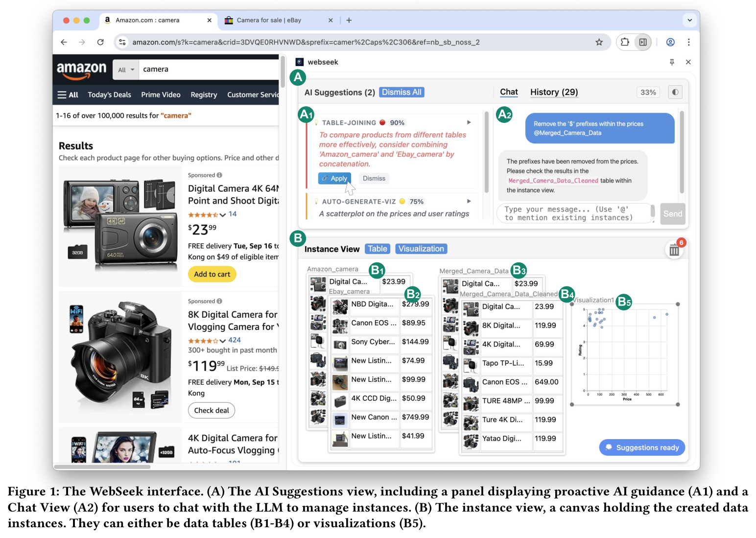Open the Extensions puzzle icon
This screenshot has height=538, width=756.
pos(625,42)
